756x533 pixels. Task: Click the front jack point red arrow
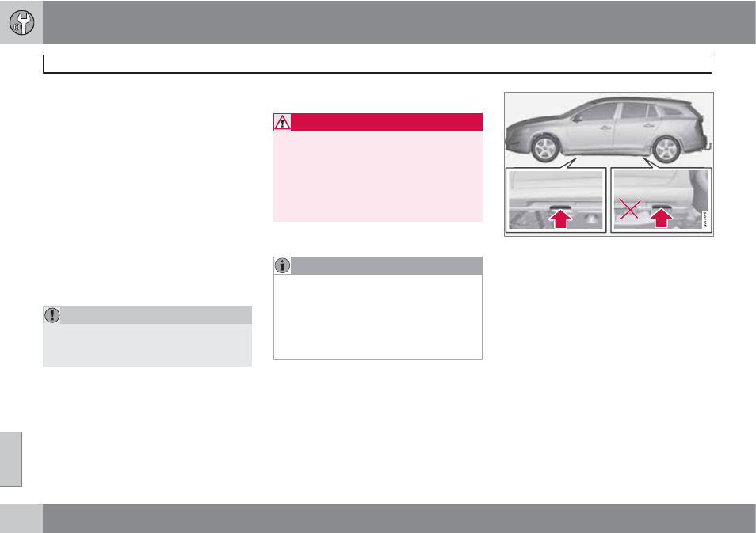[560, 219]
